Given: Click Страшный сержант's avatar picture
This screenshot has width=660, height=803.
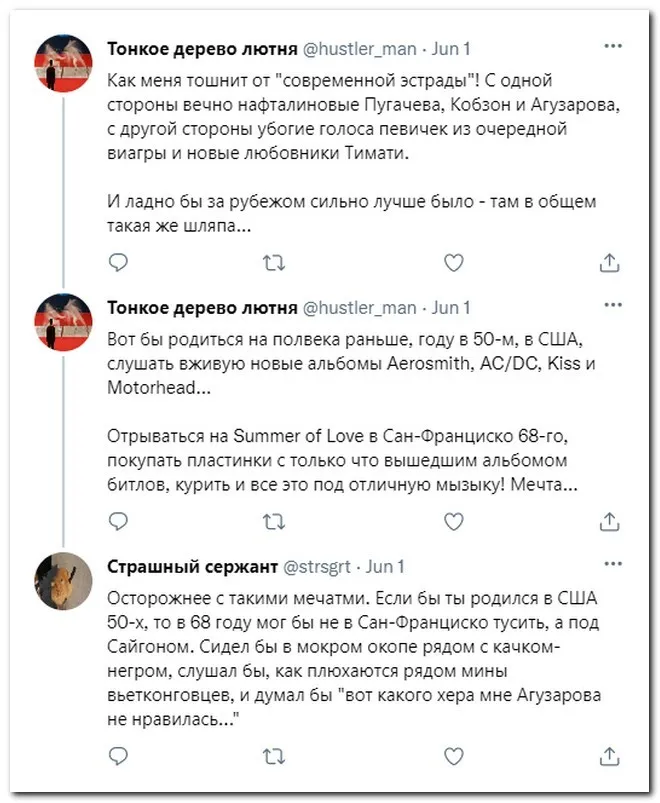Looking at the screenshot, I should 64,581.
